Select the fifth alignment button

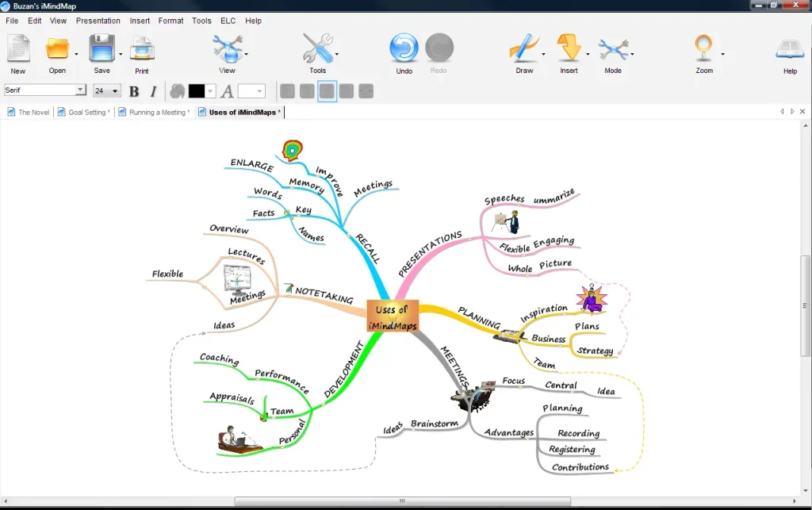366,91
